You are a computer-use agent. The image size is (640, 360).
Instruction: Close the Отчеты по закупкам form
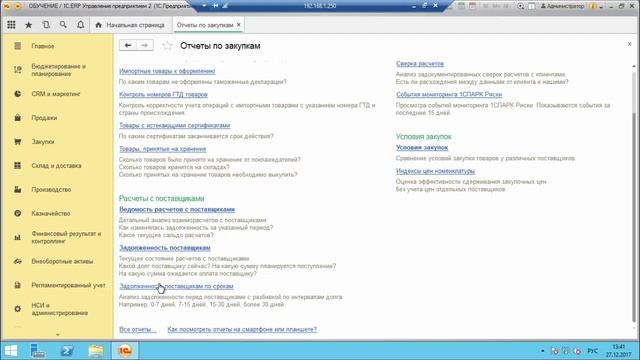pyautogui.click(x=629, y=44)
